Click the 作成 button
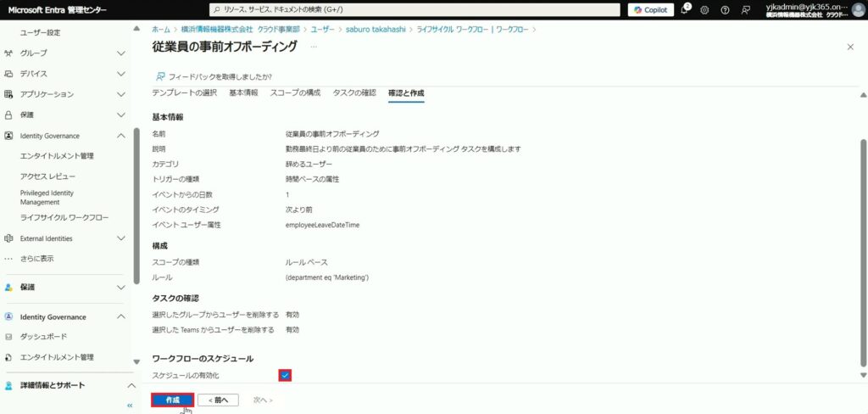Image resolution: width=868 pixels, height=414 pixels. pyautogui.click(x=173, y=400)
